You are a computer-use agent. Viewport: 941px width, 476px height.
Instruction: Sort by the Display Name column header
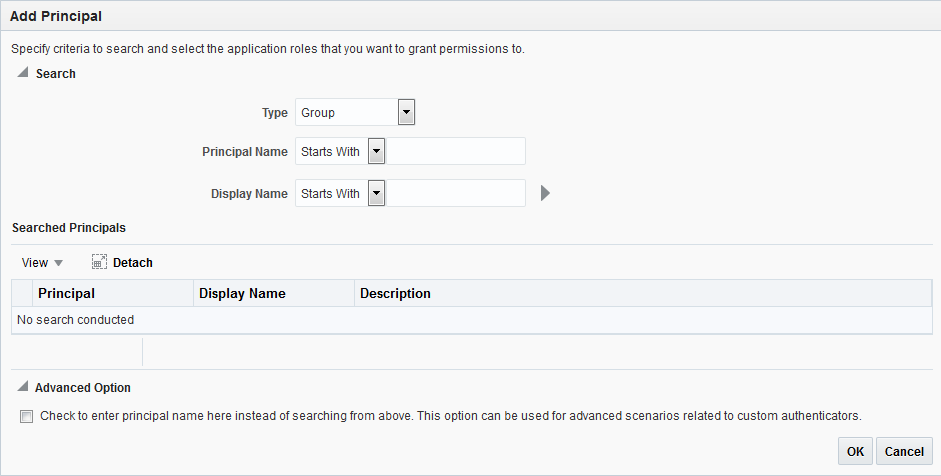point(242,294)
